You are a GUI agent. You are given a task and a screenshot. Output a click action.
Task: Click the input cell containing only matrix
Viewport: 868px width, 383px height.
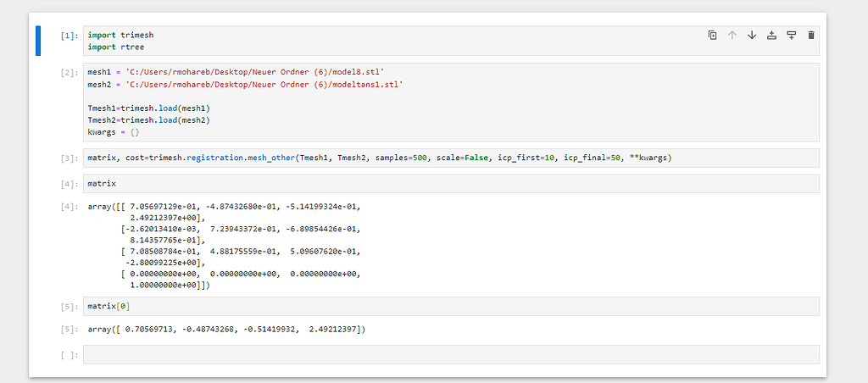coord(451,184)
